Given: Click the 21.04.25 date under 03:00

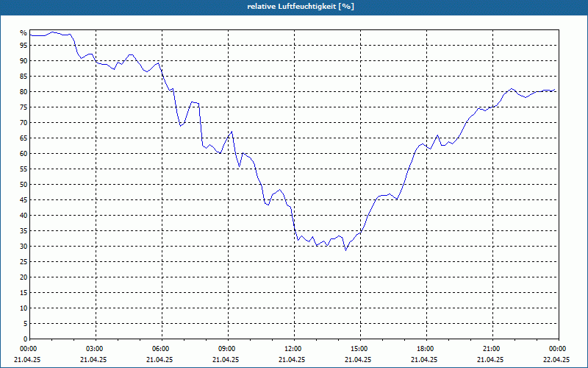Looking at the screenshot, I should coord(93,359).
